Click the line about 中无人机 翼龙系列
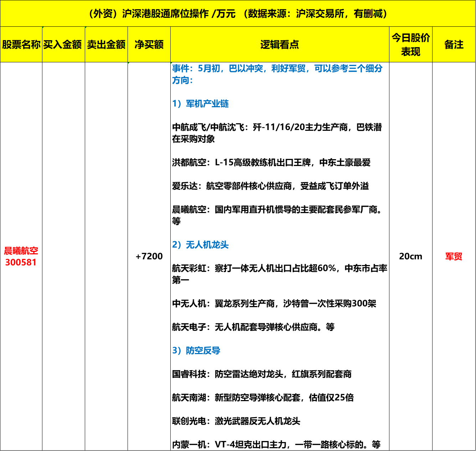The height and width of the screenshot is (451, 476). 274,304
